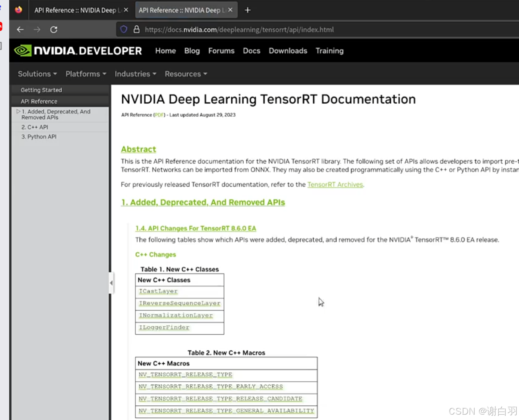
Task: Open the IReverseSequenceLayer class link
Action: (180, 303)
